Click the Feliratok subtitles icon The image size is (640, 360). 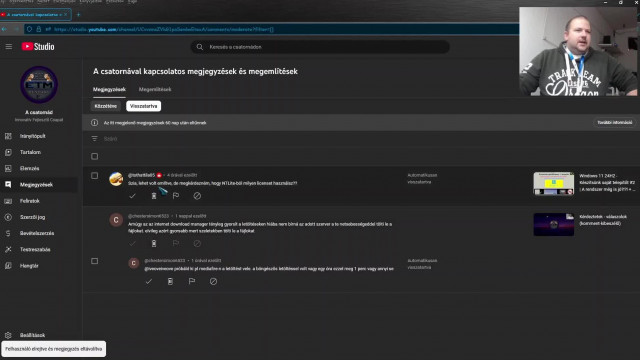(8, 201)
